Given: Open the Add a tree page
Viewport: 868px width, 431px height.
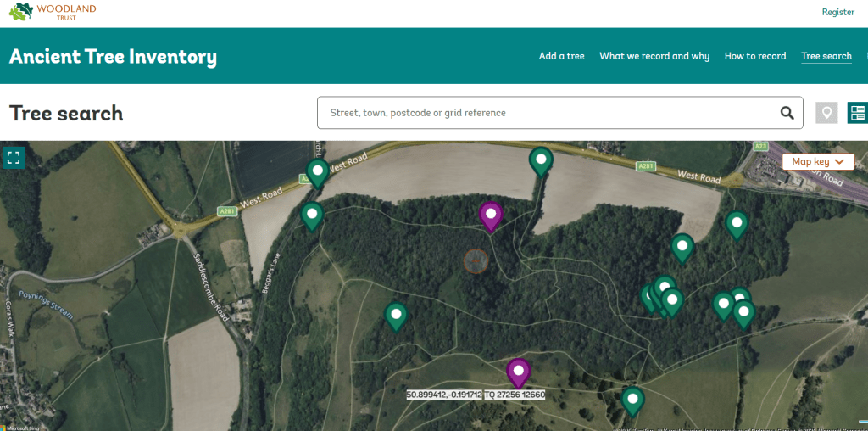Looking at the screenshot, I should click(x=561, y=56).
